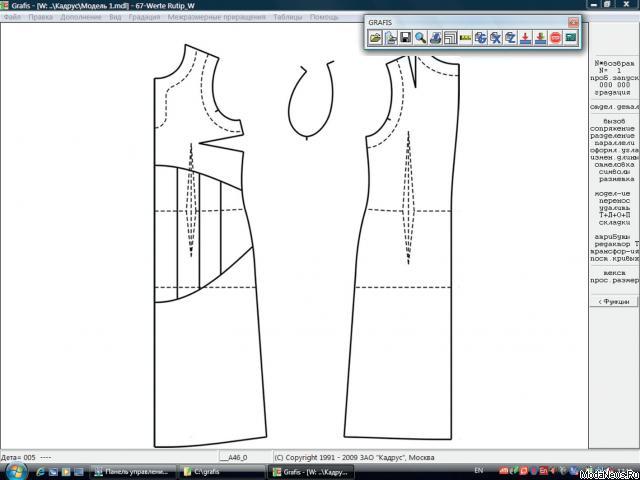640x480 pixels.
Task: Click 'градация' in the side panel
Action: (612, 93)
